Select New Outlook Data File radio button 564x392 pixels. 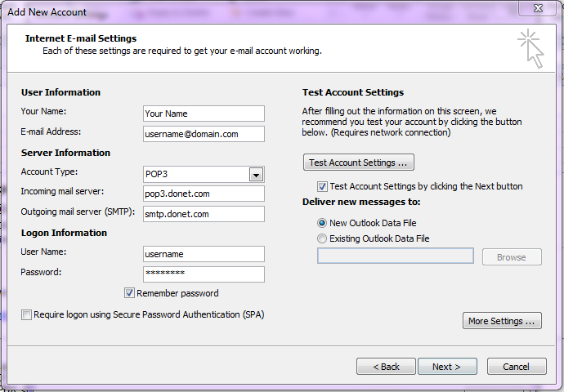pos(322,223)
